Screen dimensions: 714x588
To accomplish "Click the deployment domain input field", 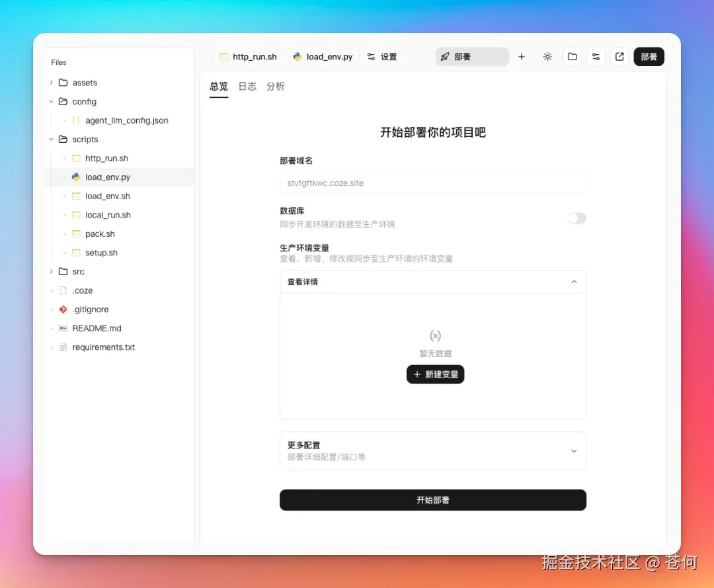I will 433,183.
